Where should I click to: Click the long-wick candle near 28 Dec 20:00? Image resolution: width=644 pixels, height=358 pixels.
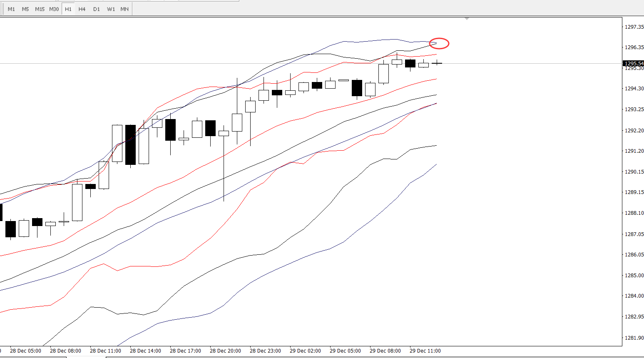coord(224,134)
